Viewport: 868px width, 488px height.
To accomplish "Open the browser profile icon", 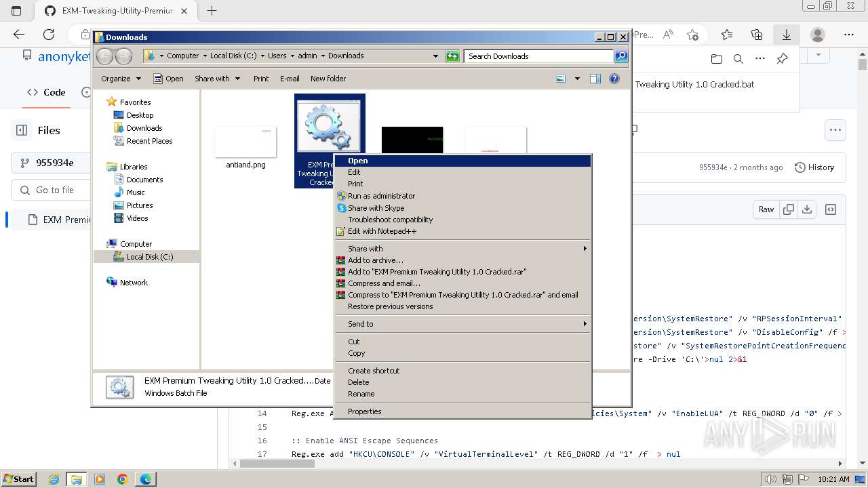I will pos(818,35).
